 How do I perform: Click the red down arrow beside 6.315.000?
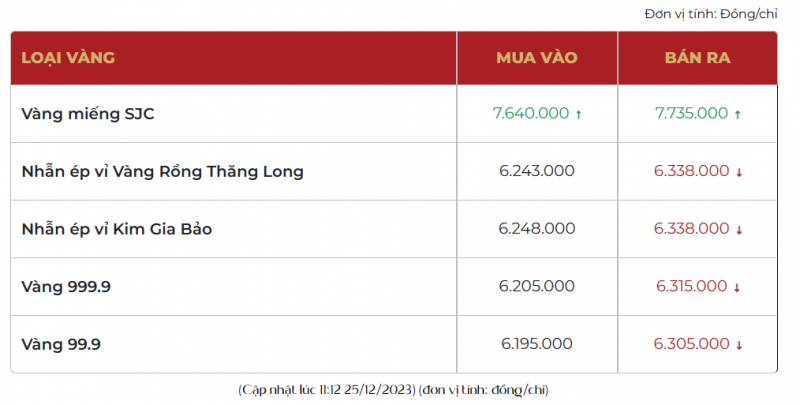click(x=737, y=287)
